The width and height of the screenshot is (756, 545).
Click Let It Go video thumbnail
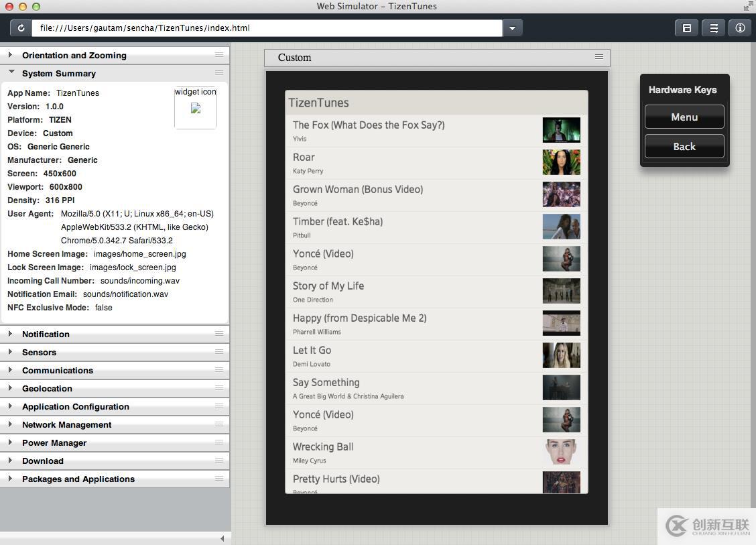[x=561, y=355]
